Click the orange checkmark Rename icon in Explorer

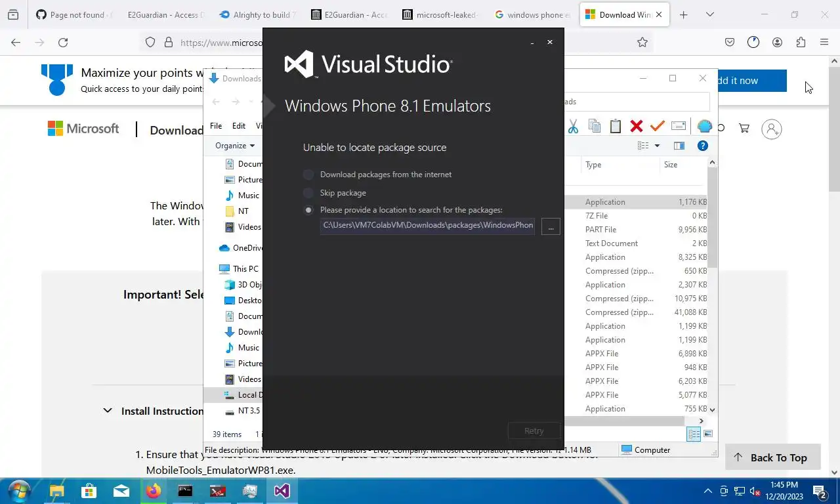[x=658, y=126]
